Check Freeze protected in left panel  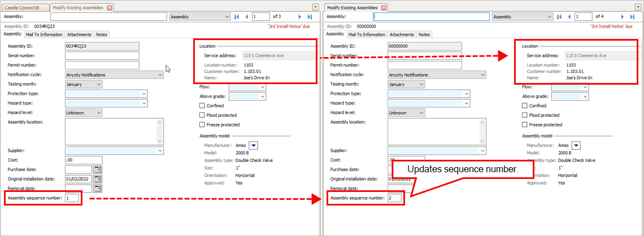(202, 125)
